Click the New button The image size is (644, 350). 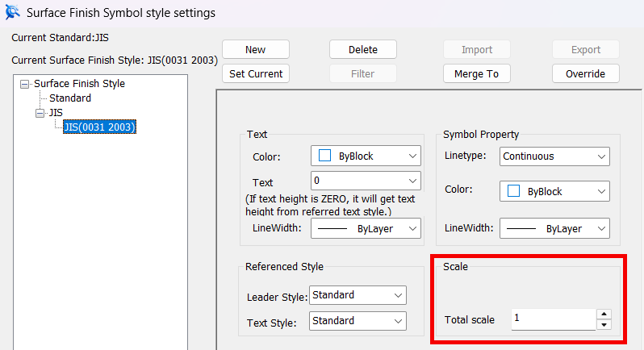256,50
